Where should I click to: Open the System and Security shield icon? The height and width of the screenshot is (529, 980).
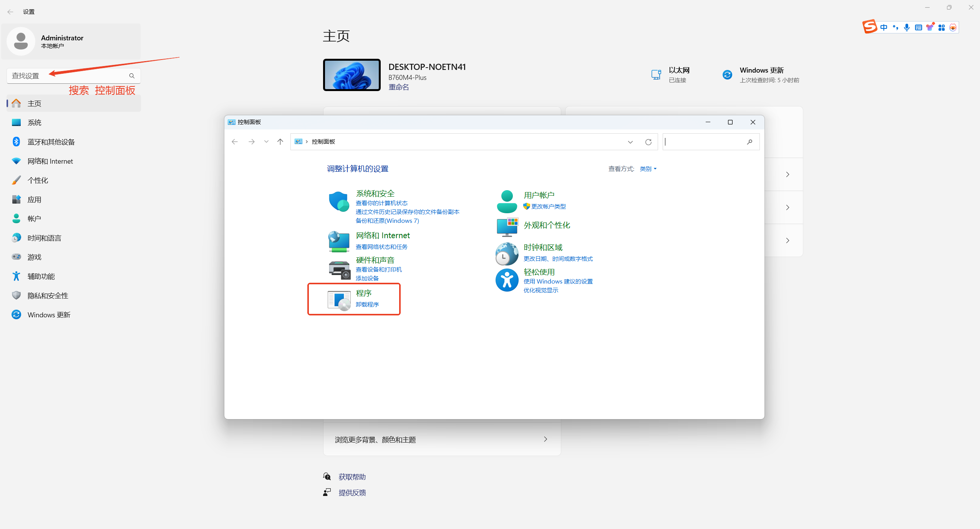pyautogui.click(x=339, y=202)
